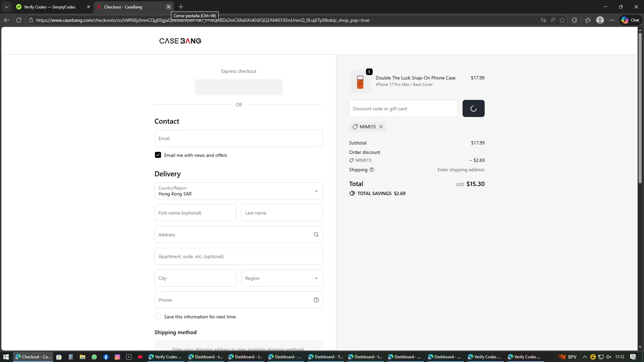Check Save this information for next time
Image resolution: width=644 pixels, height=362 pixels.
(x=158, y=317)
